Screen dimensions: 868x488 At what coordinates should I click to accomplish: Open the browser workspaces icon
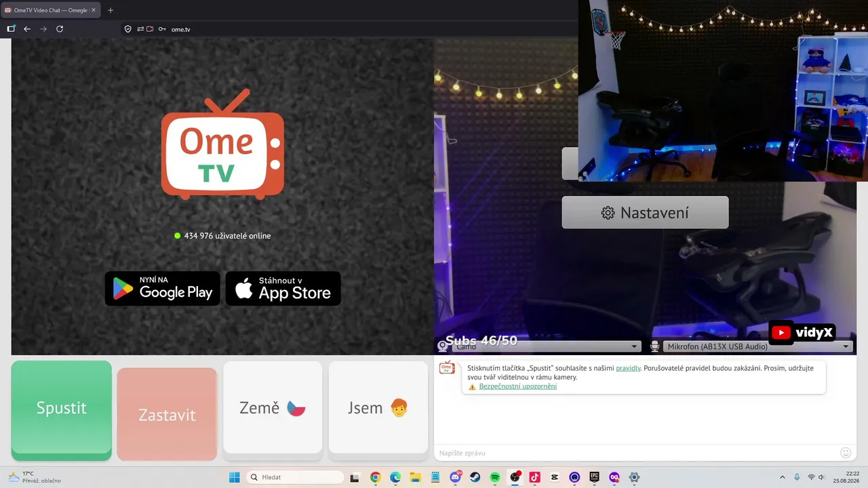[x=11, y=29]
